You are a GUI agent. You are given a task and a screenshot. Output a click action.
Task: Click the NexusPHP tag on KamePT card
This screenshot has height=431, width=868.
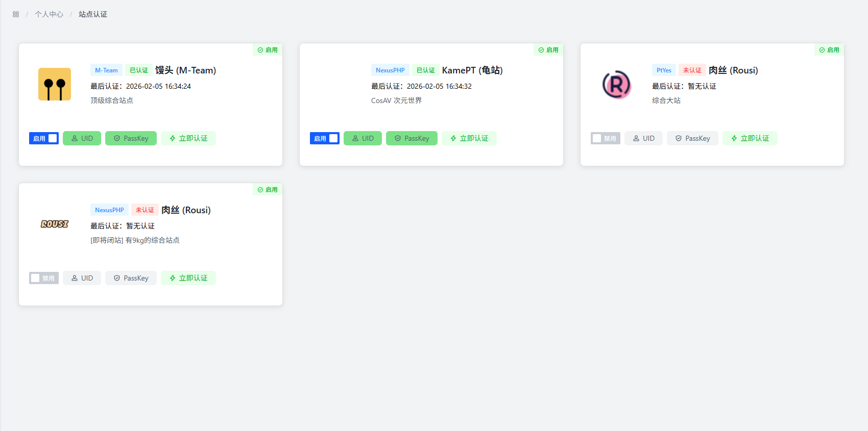click(x=390, y=70)
